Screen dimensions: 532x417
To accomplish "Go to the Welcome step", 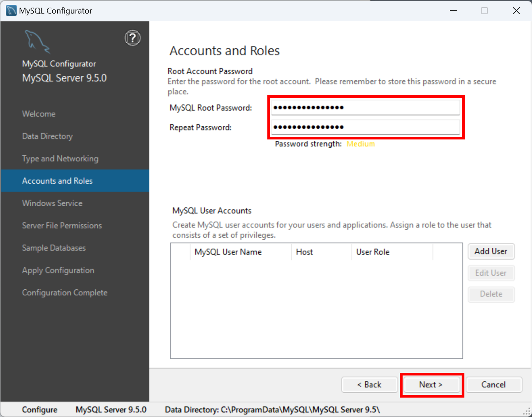I will click(39, 114).
